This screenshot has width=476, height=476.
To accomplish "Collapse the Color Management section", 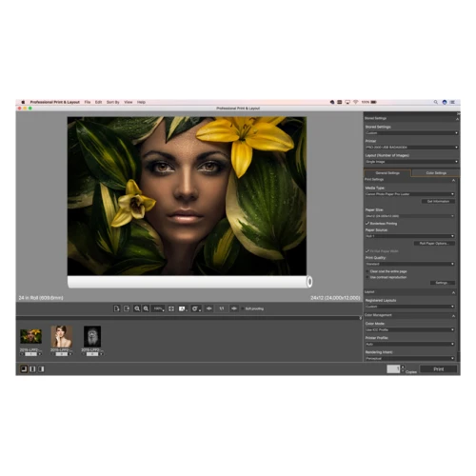I will [x=453, y=316].
